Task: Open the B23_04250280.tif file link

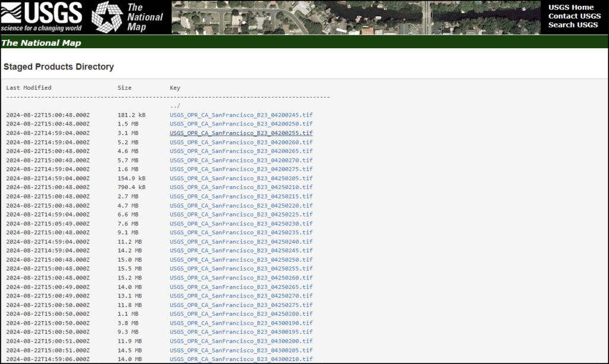Action: 241,314
